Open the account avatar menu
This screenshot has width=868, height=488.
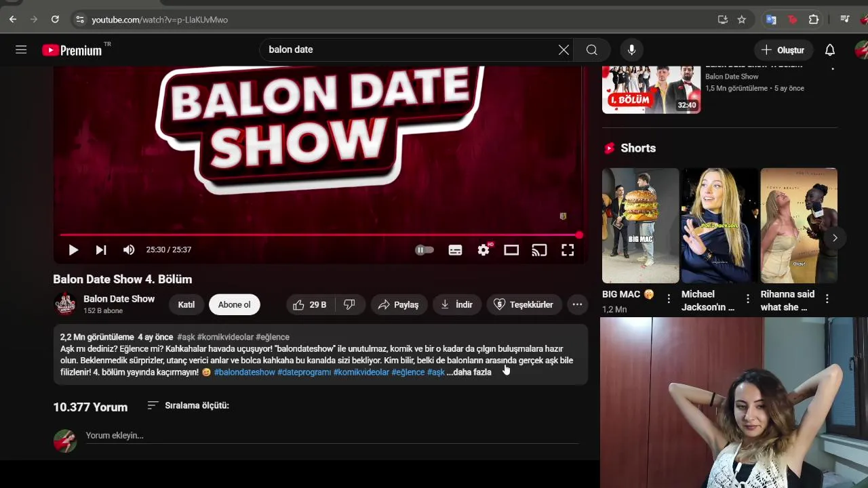tap(861, 49)
